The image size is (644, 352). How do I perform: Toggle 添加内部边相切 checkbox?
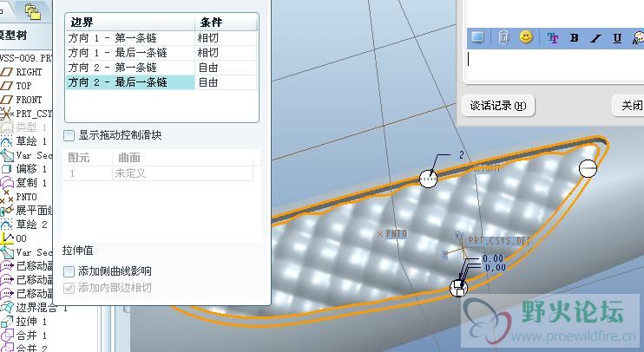tap(69, 288)
